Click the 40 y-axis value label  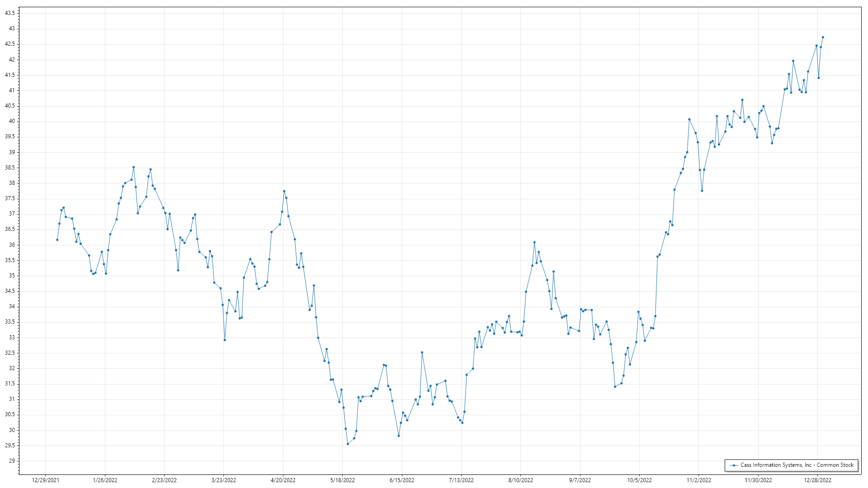[x=12, y=121]
